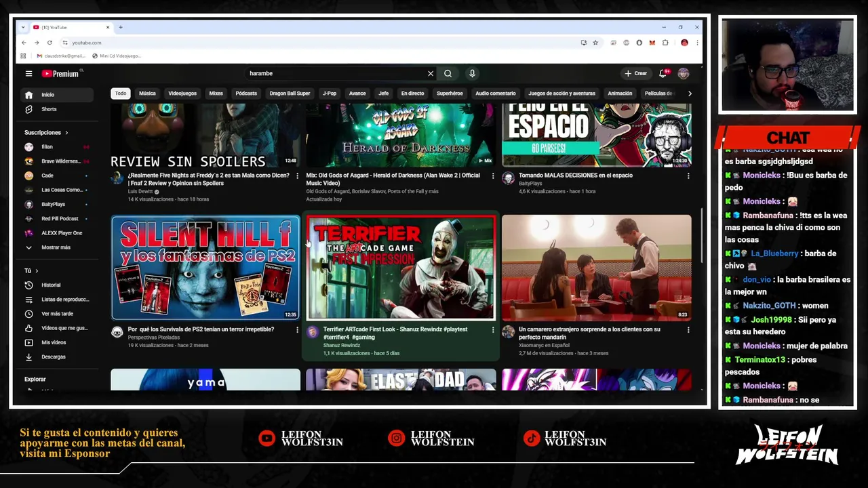Select the Todo filter chip
The height and width of the screenshot is (488, 868).
click(121, 94)
